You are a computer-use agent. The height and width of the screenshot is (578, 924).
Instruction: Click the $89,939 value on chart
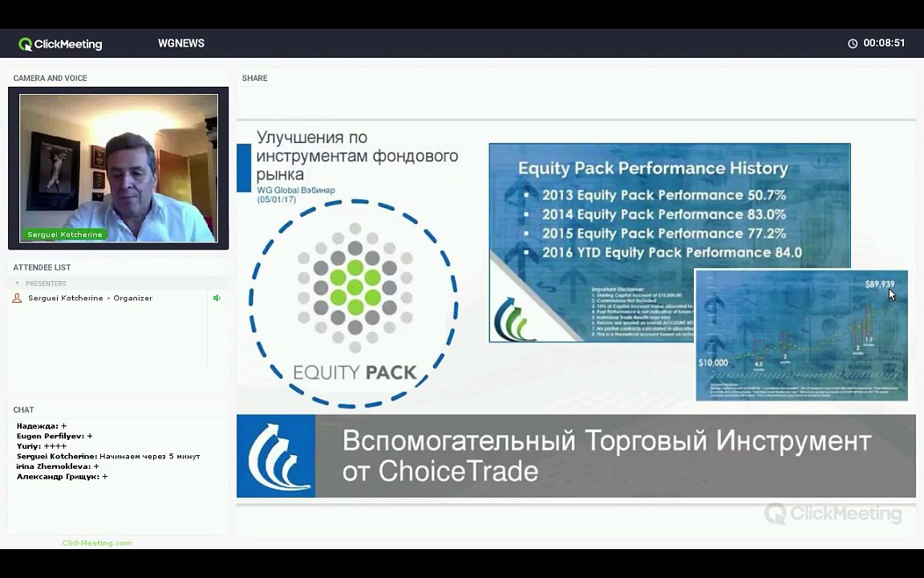coord(879,284)
